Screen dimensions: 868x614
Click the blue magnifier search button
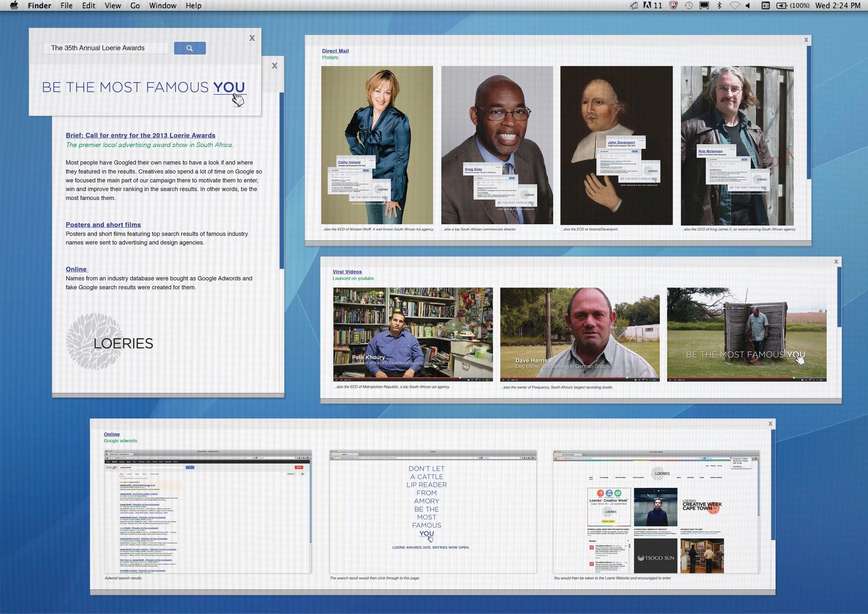tap(190, 48)
